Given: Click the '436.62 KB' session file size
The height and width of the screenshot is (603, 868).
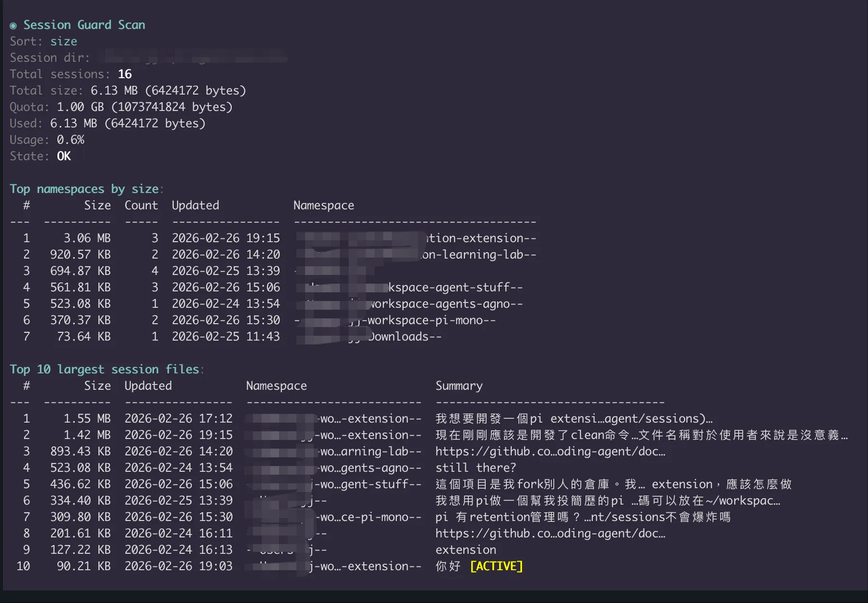Looking at the screenshot, I should coord(80,484).
